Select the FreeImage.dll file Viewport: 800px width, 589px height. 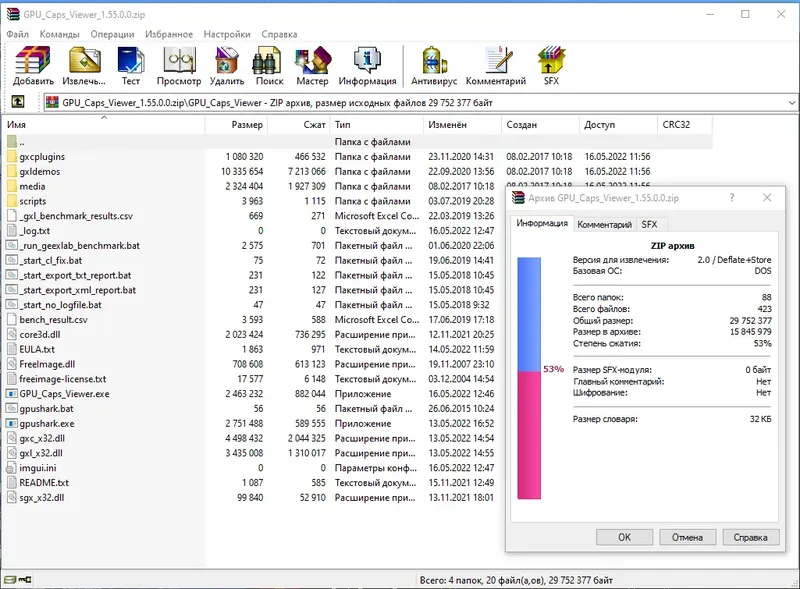pos(47,364)
